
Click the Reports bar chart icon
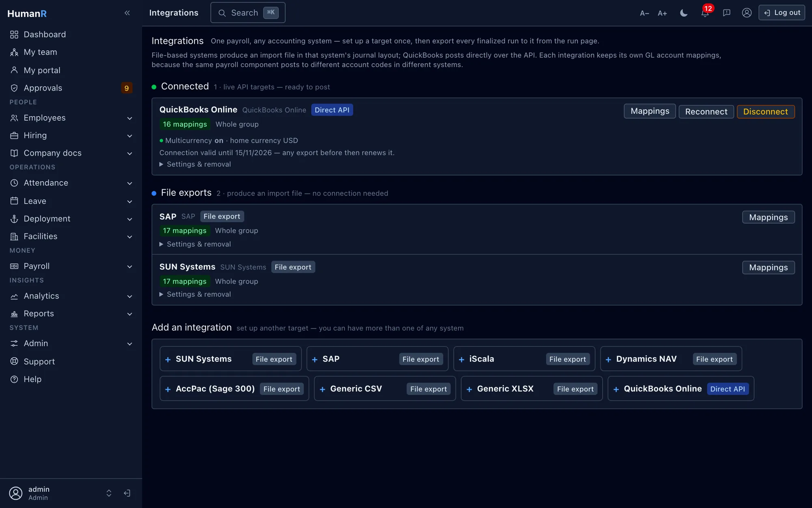[x=14, y=314]
